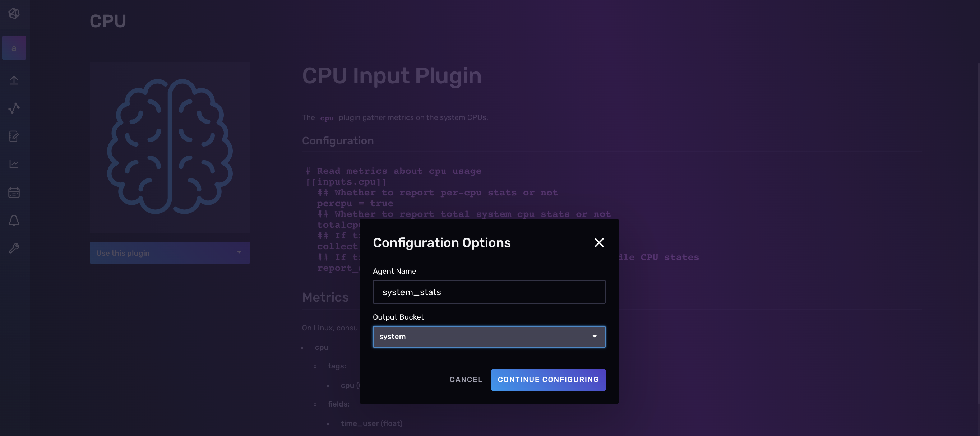This screenshot has height=436, width=980.
Task: Click the 'CPU' page title
Action: tap(108, 21)
